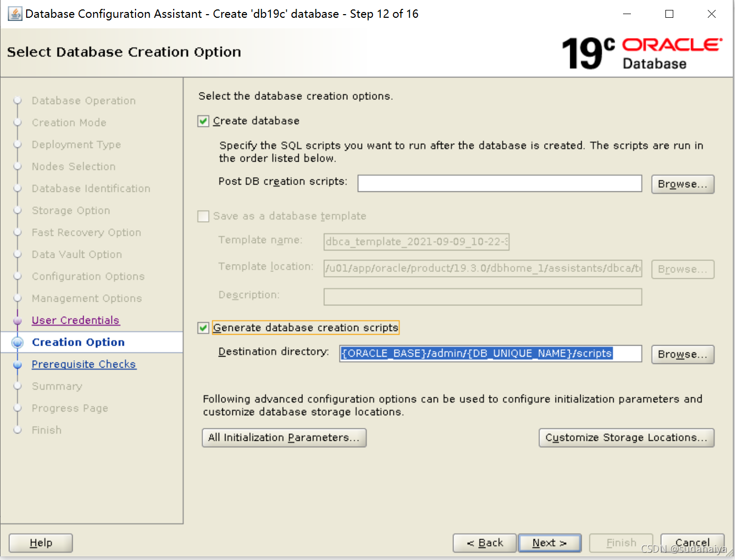
Task: Click the Configuration Options step
Action: 88,276
